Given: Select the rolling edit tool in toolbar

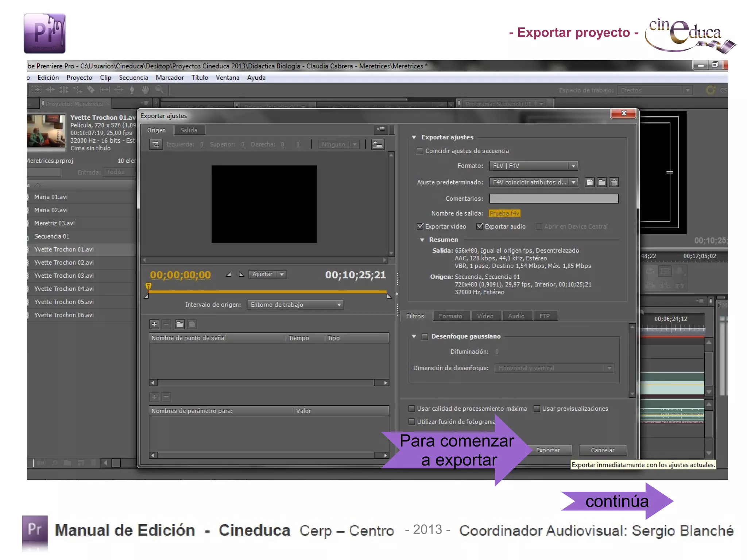Looking at the screenshot, I should click(64, 90).
